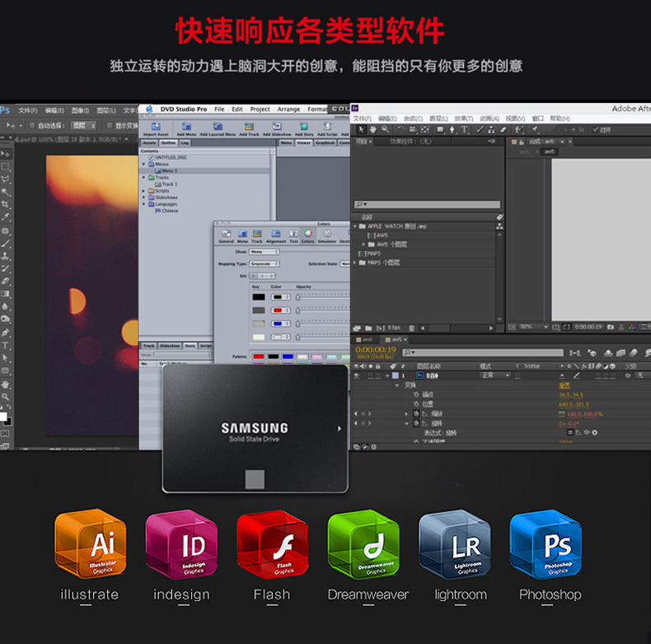Open the File menu in DVD Studio Pro

pyautogui.click(x=219, y=110)
